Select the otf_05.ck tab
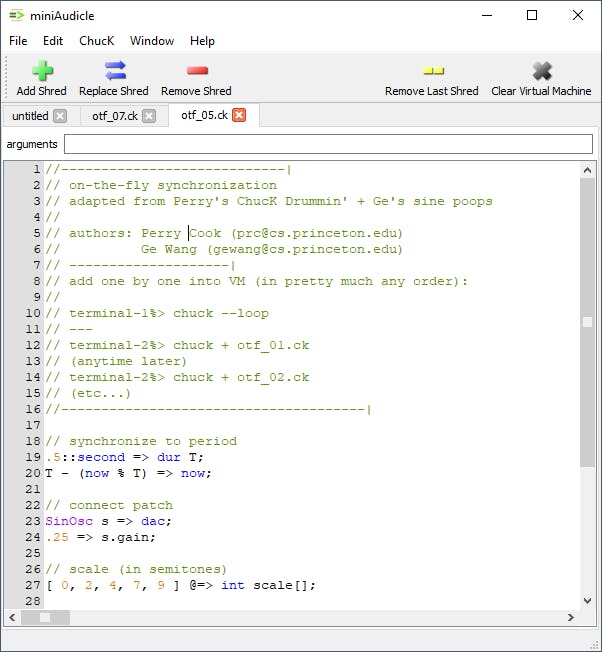Screen dimensions: 602x652 click(x=204, y=115)
